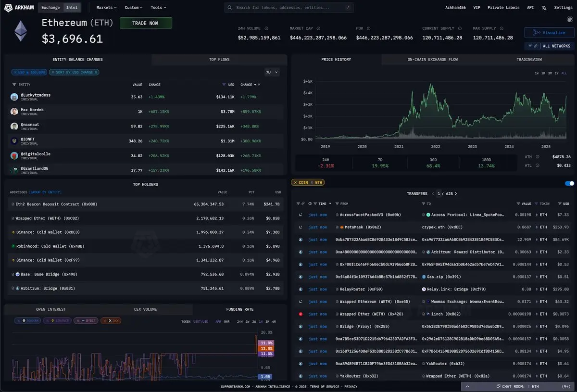Switch to the CEX Volume tab

(145, 309)
